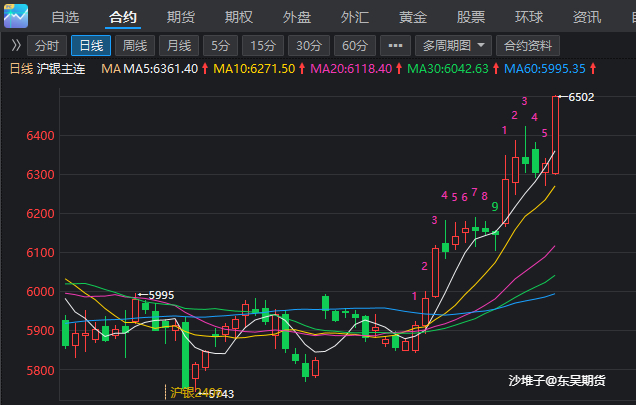Select the 60分 period
The height and width of the screenshot is (405, 636).
pyautogui.click(x=355, y=45)
